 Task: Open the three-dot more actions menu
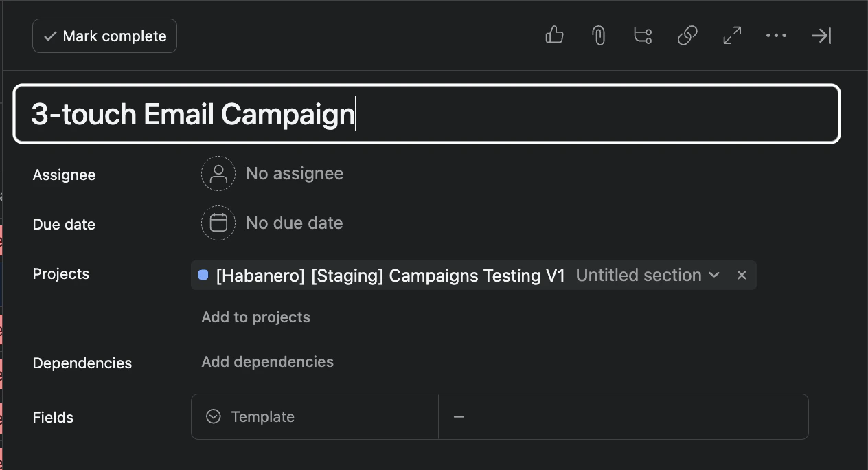(776, 36)
